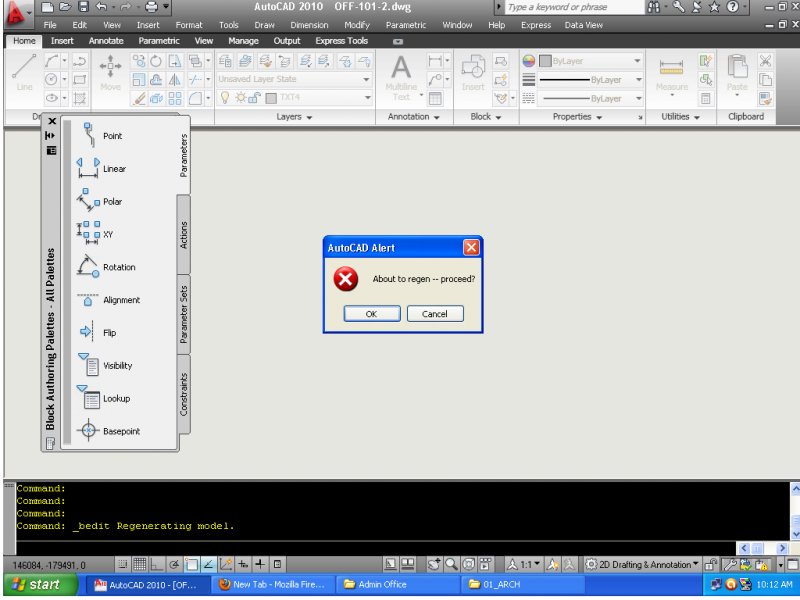Click the Zoom magnifier in status bar
Image resolution: width=800 pixels, height=600 pixels.
(451, 564)
